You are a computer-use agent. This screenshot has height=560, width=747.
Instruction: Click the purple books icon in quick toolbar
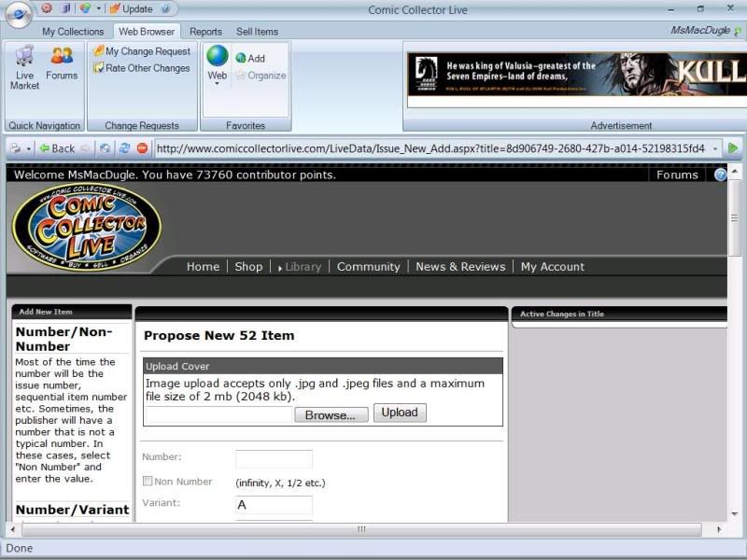pyautogui.click(x=65, y=8)
